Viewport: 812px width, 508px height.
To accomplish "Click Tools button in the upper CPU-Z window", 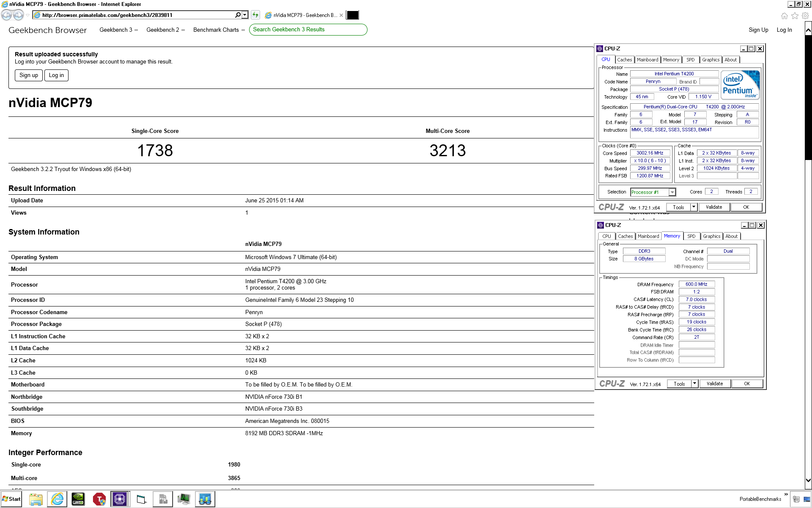I will 678,207.
